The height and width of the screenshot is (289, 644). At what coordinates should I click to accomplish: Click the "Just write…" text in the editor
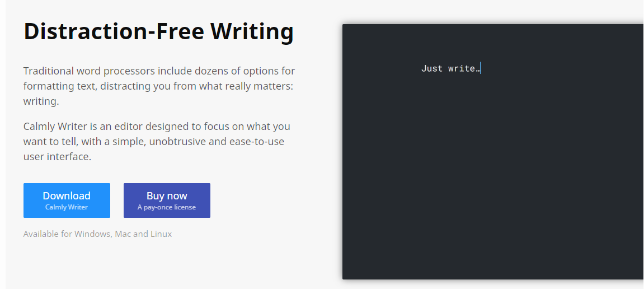click(x=450, y=69)
